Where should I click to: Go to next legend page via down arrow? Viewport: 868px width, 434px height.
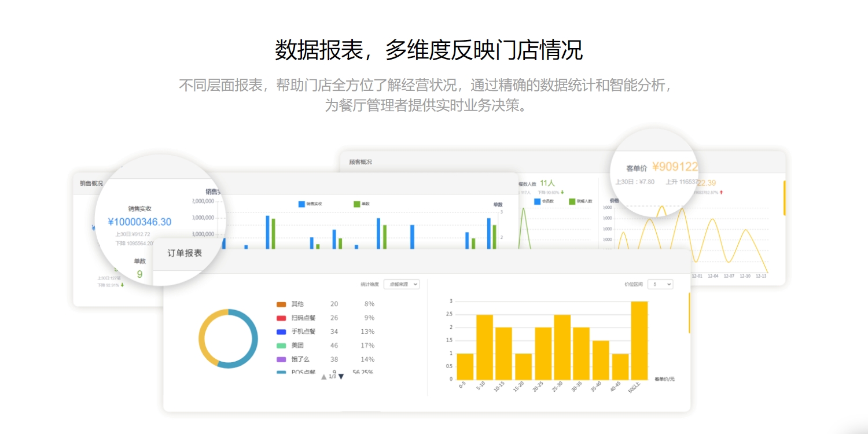tap(341, 377)
